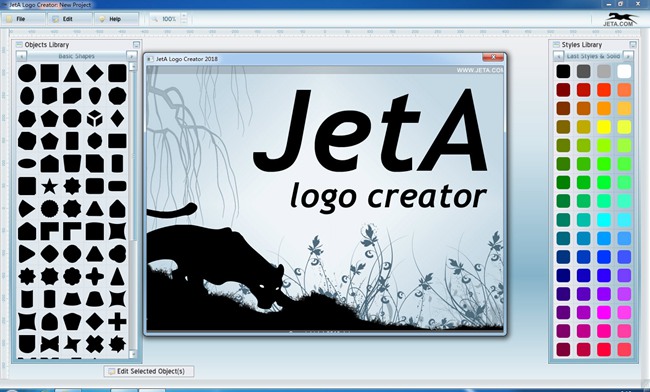Go to previous Styles Library category
The height and width of the screenshot is (392, 650).
point(559,56)
